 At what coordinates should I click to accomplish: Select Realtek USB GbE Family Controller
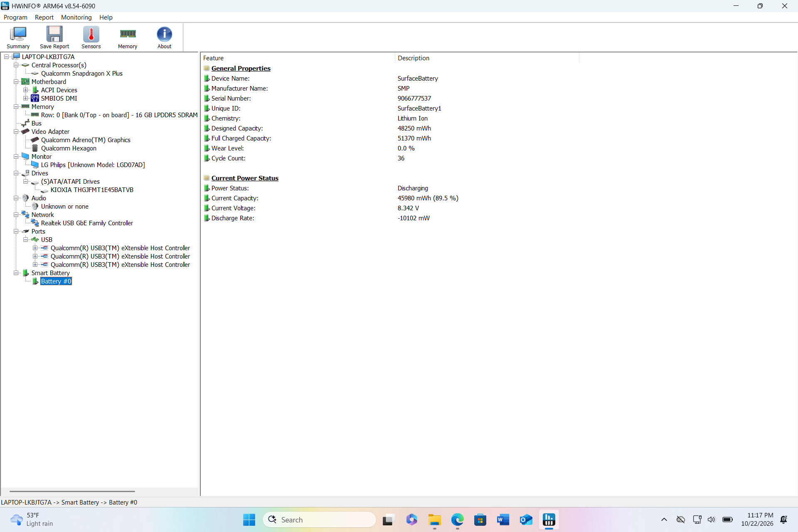[87, 223]
